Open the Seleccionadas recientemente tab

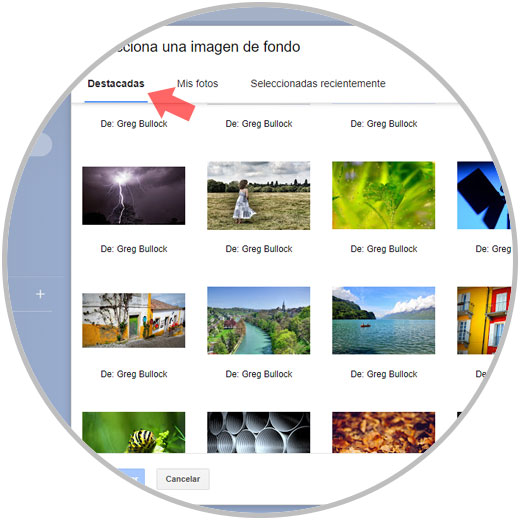pos(318,83)
